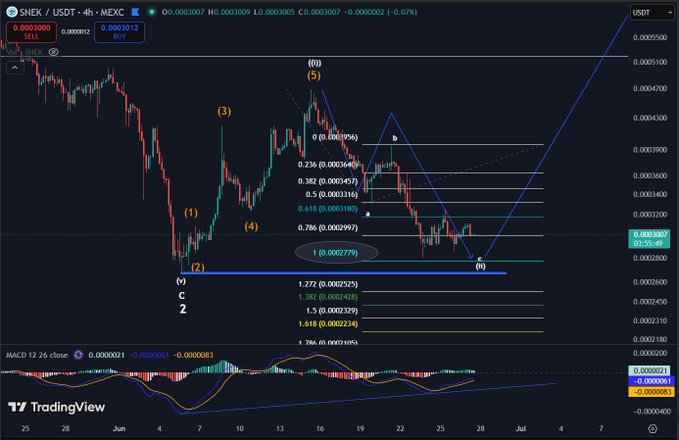Click MACD legend value -0.0000061

coord(149,355)
